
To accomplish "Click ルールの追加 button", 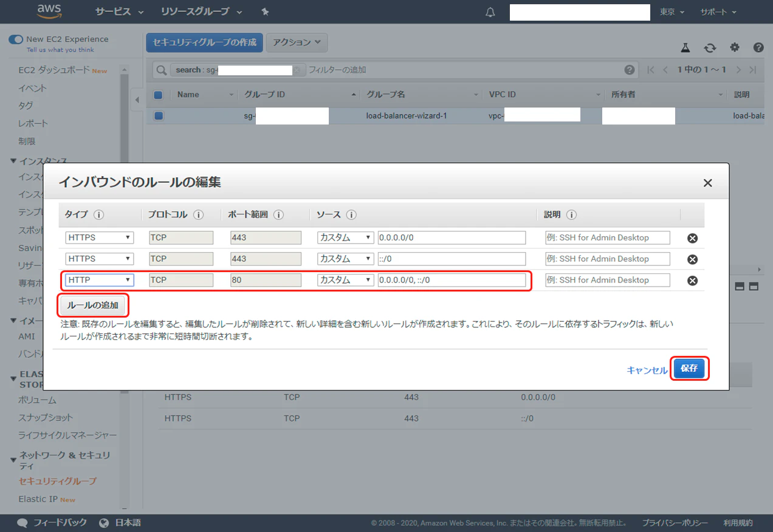I will [x=93, y=305].
